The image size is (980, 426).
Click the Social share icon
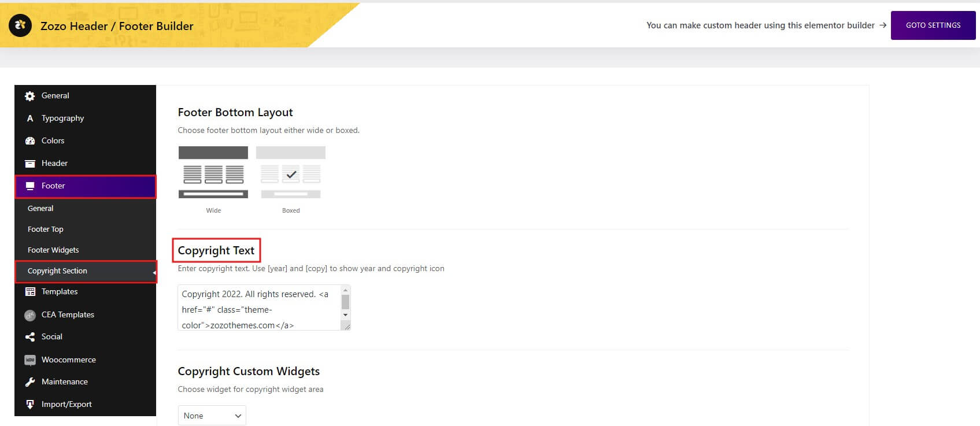(x=30, y=337)
